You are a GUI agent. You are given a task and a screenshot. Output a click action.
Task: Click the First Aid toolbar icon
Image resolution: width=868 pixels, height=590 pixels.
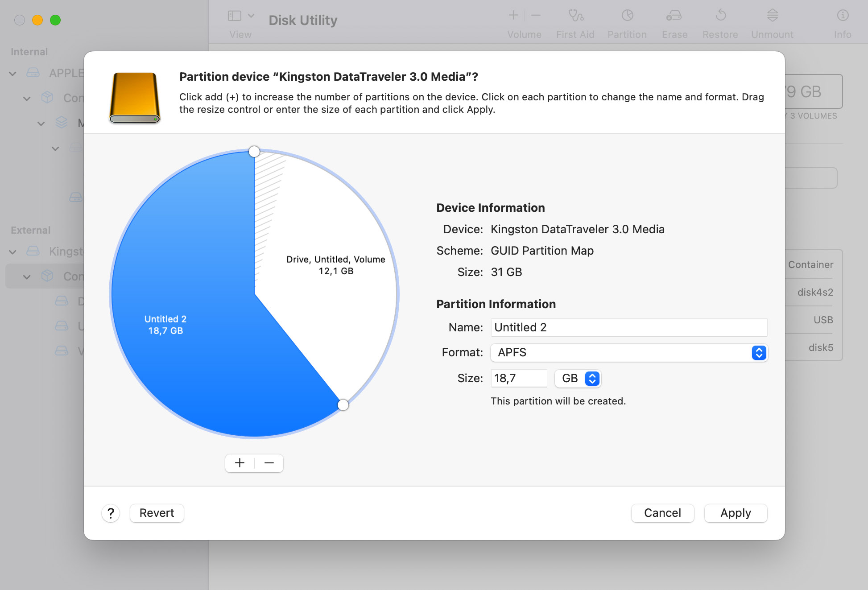click(x=575, y=16)
